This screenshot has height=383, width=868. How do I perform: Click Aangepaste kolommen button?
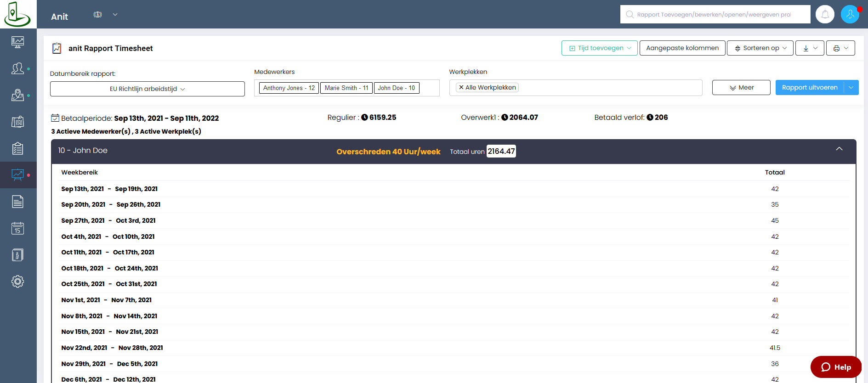(x=682, y=48)
